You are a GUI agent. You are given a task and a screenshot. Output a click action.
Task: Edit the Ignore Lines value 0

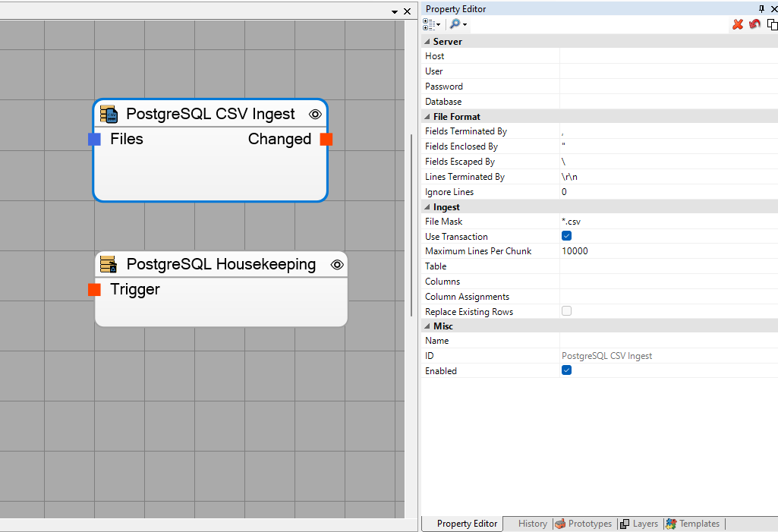[x=669, y=191]
